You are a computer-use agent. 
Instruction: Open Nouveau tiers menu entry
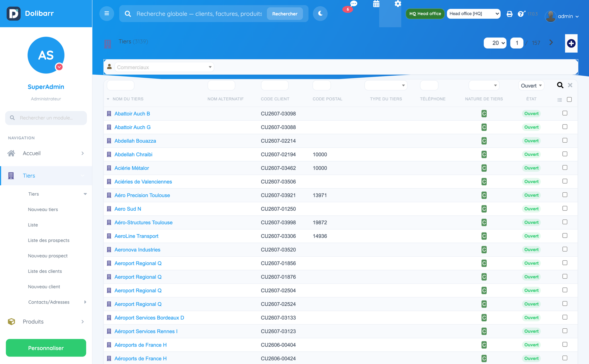point(43,210)
